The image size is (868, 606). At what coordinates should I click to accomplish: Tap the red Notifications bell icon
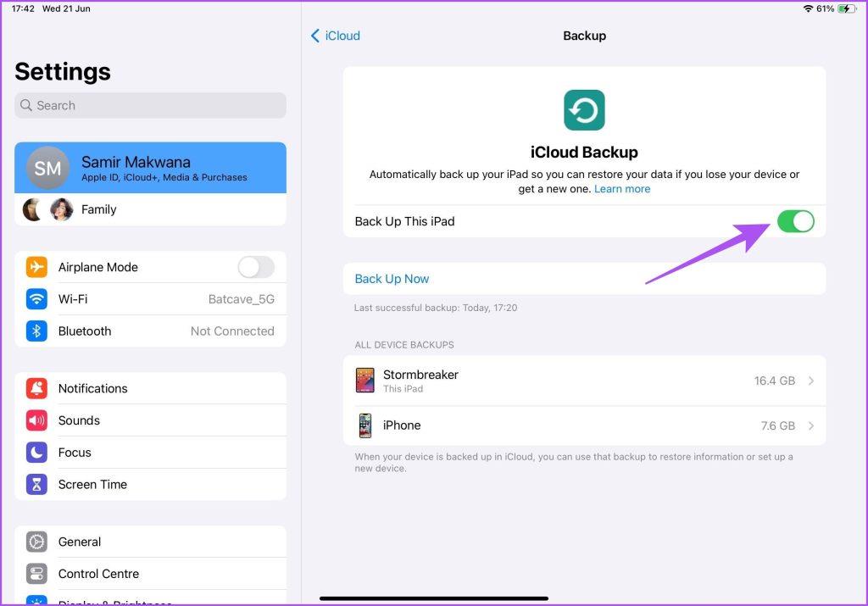tap(36, 388)
